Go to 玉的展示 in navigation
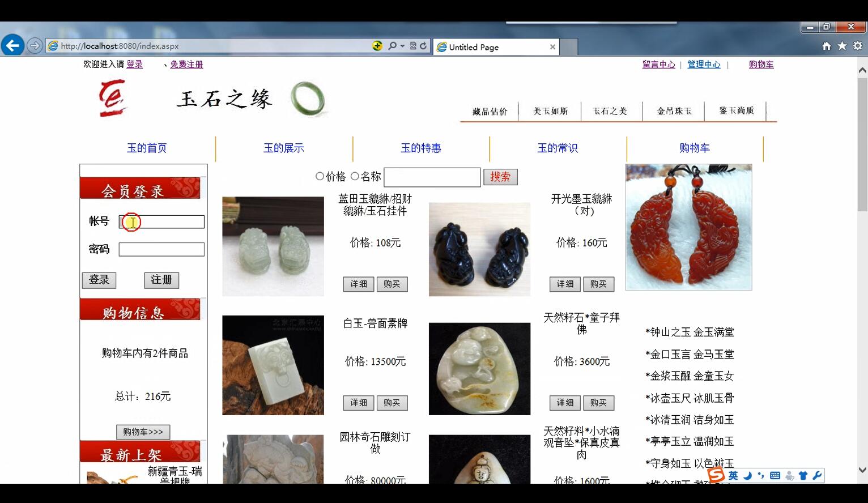 click(284, 148)
